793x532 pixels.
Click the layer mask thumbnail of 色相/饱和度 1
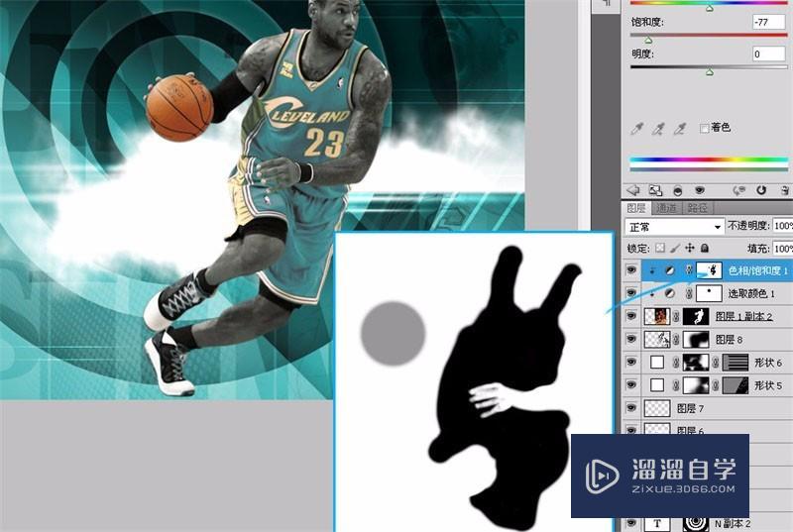coord(709,270)
